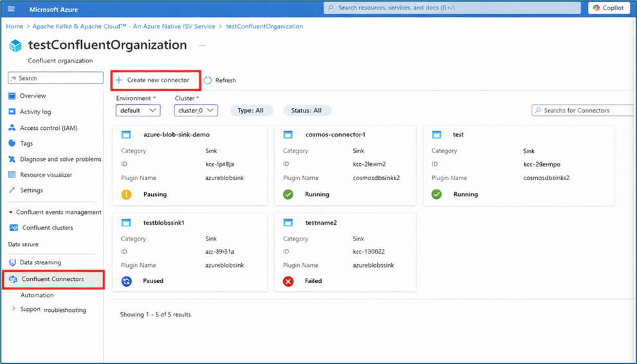The image size is (637, 364).
Task: Open the testblobssink1 connector title
Action: pyautogui.click(x=163, y=223)
